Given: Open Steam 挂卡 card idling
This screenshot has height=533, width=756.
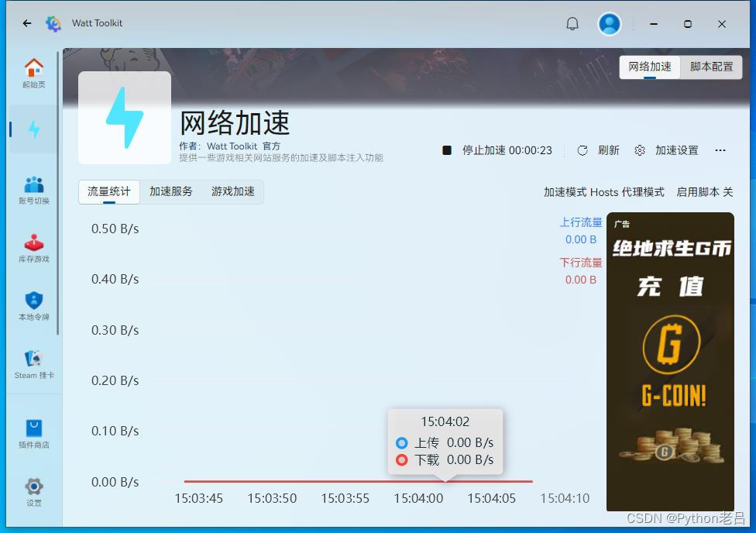Looking at the screenshot, I should point(34,365).
